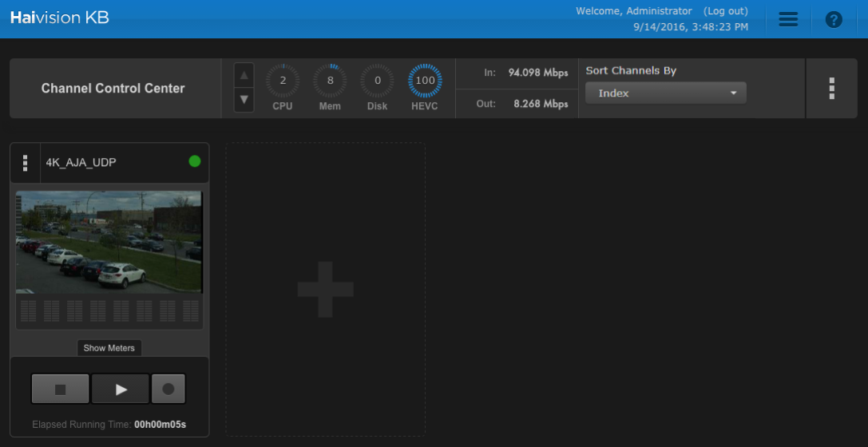This screenshot has height=447, width=868.
Task: Click the large plus to add channel
Action: click(325, 289)
